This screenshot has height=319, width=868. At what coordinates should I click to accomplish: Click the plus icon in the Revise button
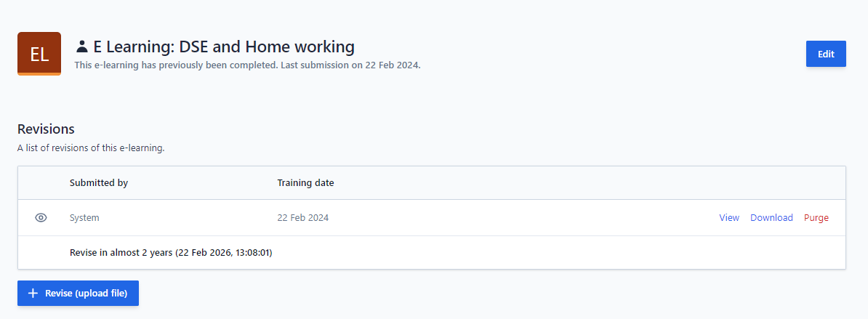(x=33, y=293)
